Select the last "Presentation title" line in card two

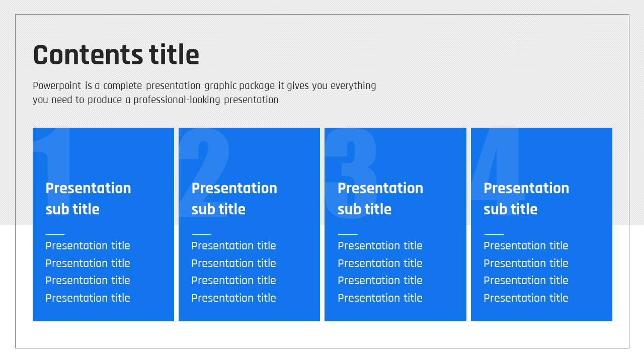click(233, 298)
